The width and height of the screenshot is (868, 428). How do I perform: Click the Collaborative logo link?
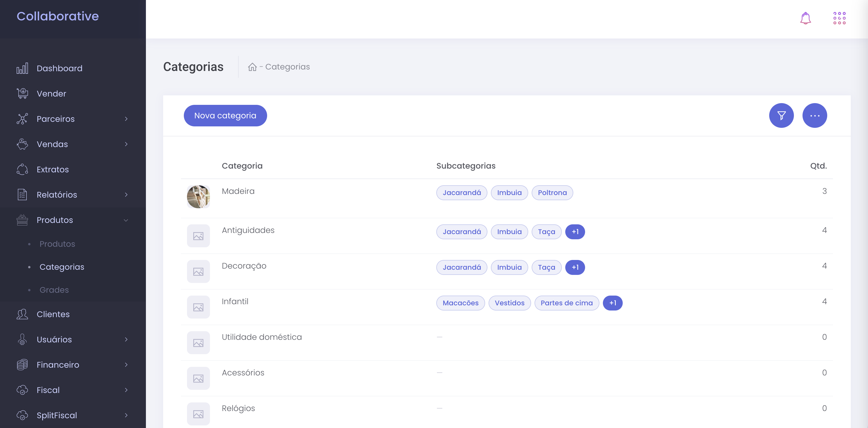tap(58, 16)
